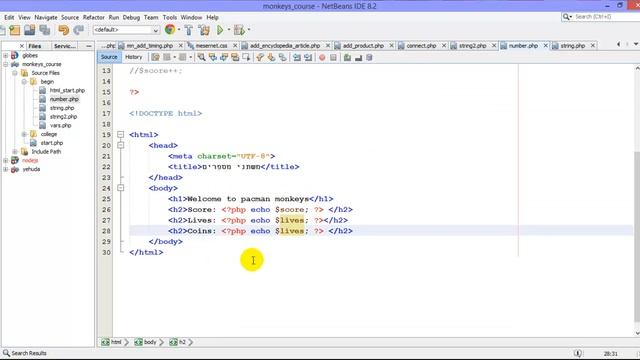Switch to the connect.php editor tab
The height and width of the screenshot is (360, 640).
(x=421, y=46)
